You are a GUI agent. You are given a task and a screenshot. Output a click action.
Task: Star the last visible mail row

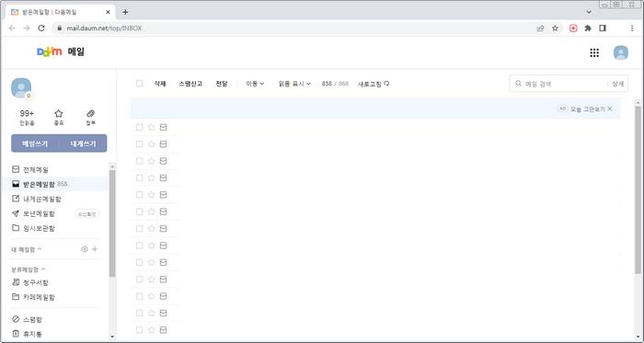[x=151, y=330]
